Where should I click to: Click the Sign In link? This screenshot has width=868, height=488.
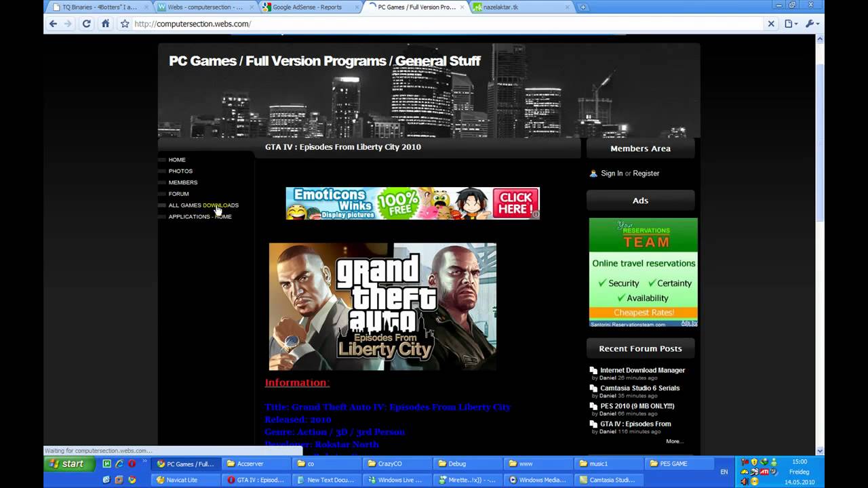click(612, 174)
